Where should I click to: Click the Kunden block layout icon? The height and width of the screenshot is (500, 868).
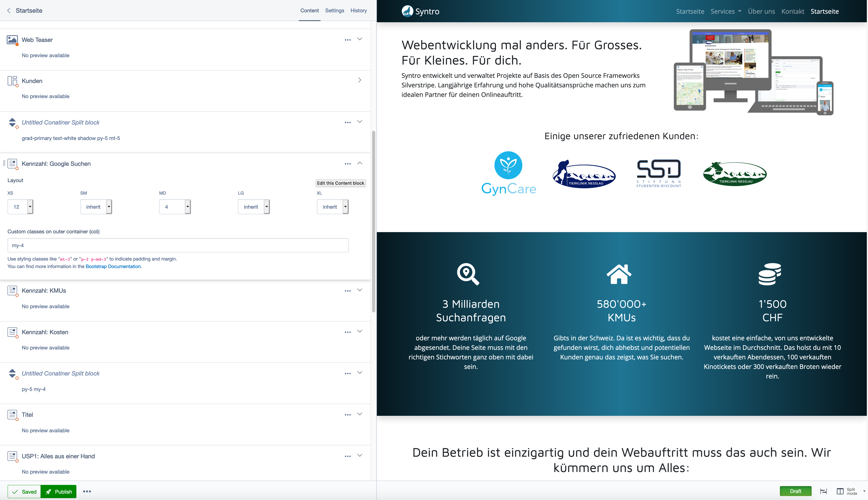(12, 81)
